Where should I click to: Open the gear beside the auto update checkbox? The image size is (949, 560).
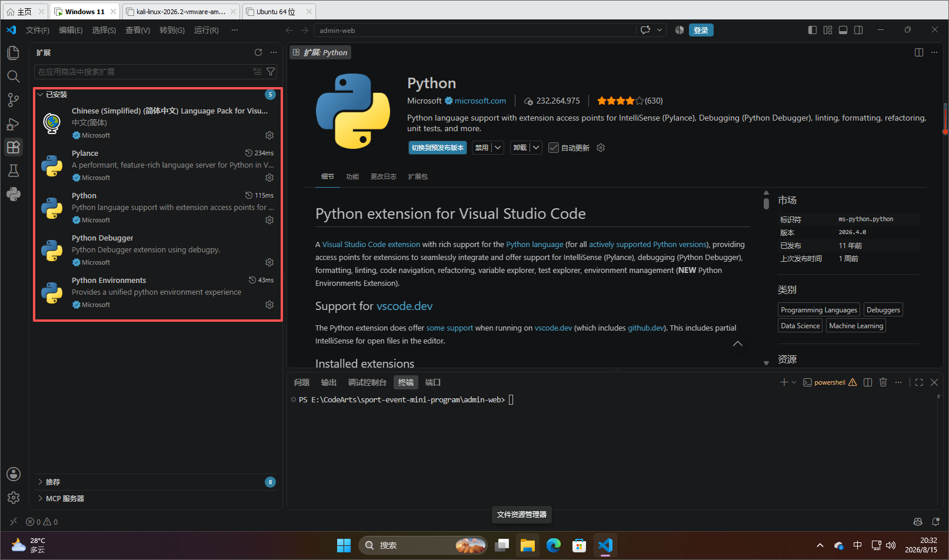pyautogui.click(x=601, y=148)
